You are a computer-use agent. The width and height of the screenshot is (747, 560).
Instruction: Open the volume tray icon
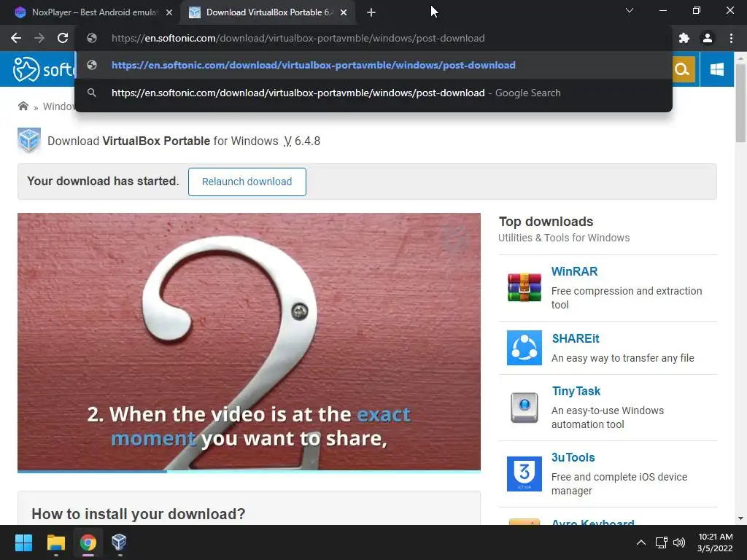tap(679, 542)
